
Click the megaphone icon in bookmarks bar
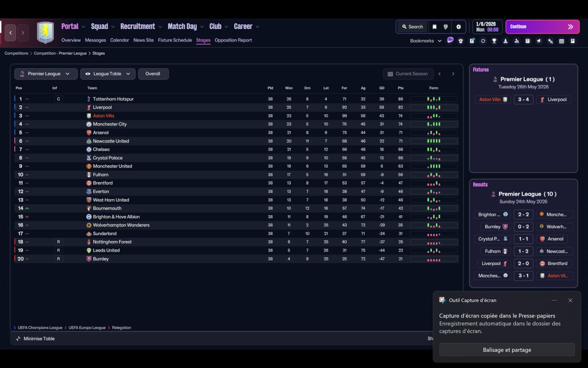(539, 41)
